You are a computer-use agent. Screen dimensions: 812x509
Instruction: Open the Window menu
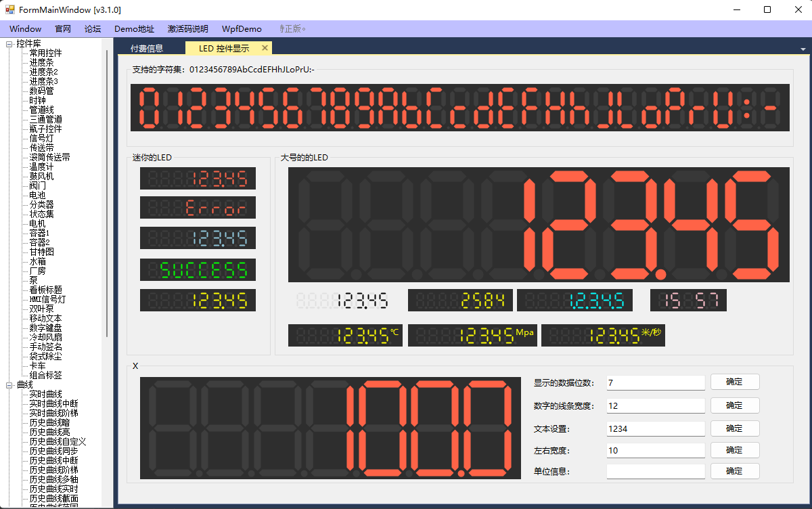[x=25, y=29]
